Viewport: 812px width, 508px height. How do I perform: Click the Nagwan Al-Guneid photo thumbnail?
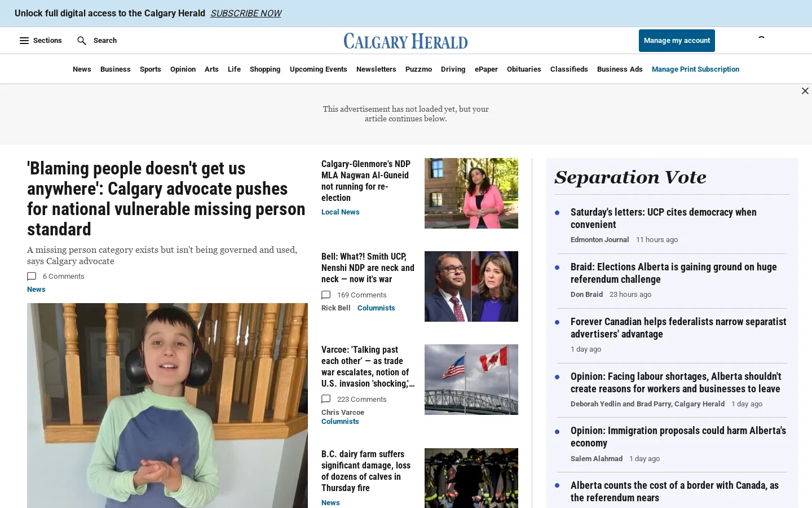[471, 193]
